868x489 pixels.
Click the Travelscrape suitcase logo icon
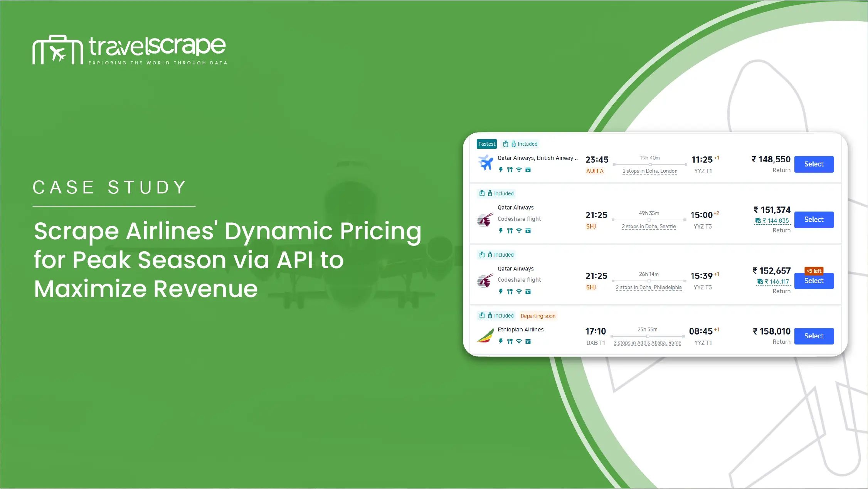[57, 50]
